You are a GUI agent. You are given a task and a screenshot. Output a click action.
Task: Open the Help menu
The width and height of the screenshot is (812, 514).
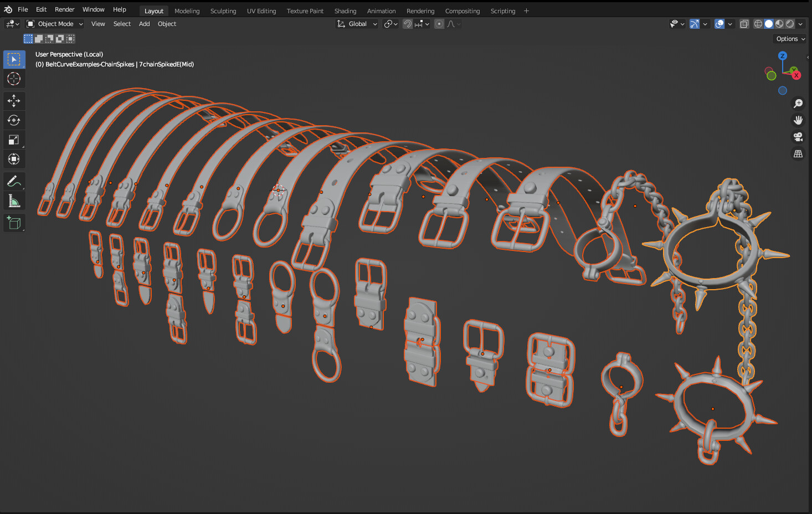pos(120,9)
